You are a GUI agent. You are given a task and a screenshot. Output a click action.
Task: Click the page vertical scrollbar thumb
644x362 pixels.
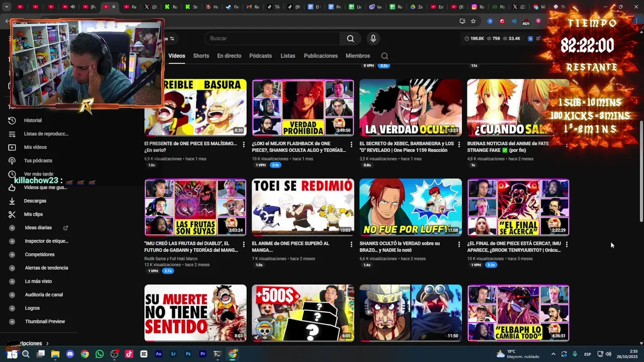tap(640, 171)
